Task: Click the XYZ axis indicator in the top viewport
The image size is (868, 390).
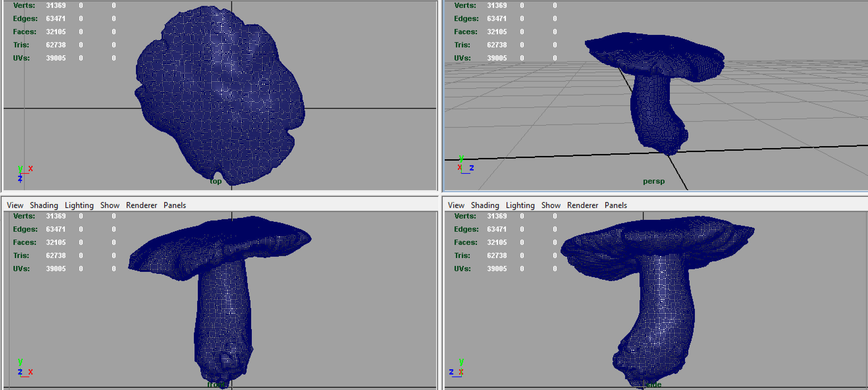Action: [x=25, y=173]
